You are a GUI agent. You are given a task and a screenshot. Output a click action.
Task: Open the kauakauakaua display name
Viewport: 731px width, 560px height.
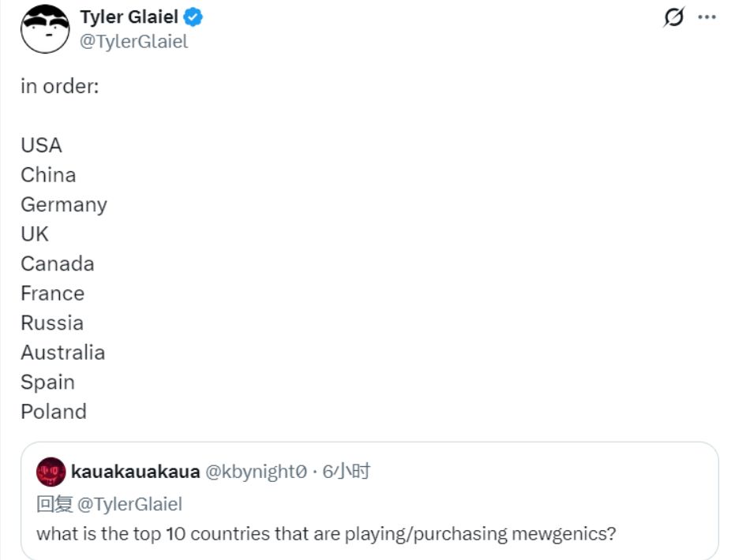(136, 472)
